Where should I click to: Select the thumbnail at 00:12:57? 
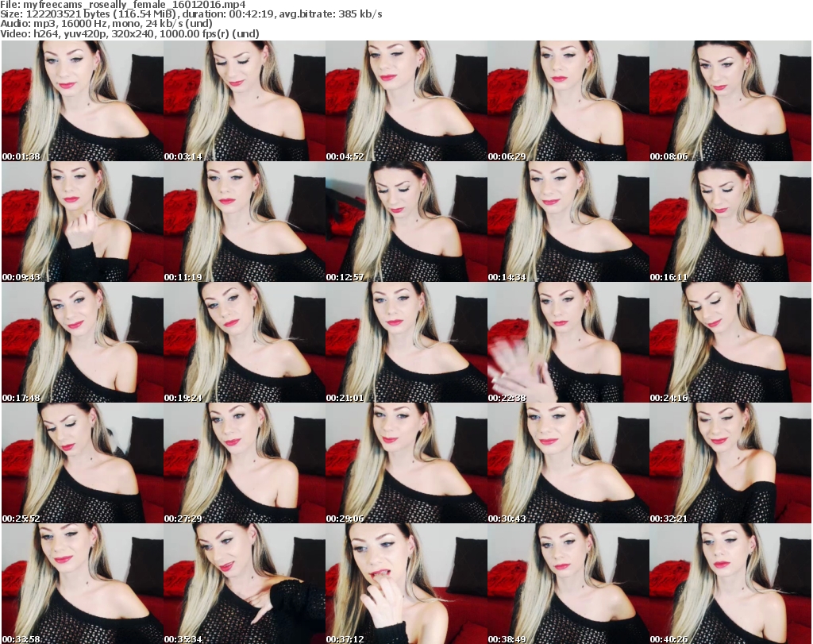(406, 222)
